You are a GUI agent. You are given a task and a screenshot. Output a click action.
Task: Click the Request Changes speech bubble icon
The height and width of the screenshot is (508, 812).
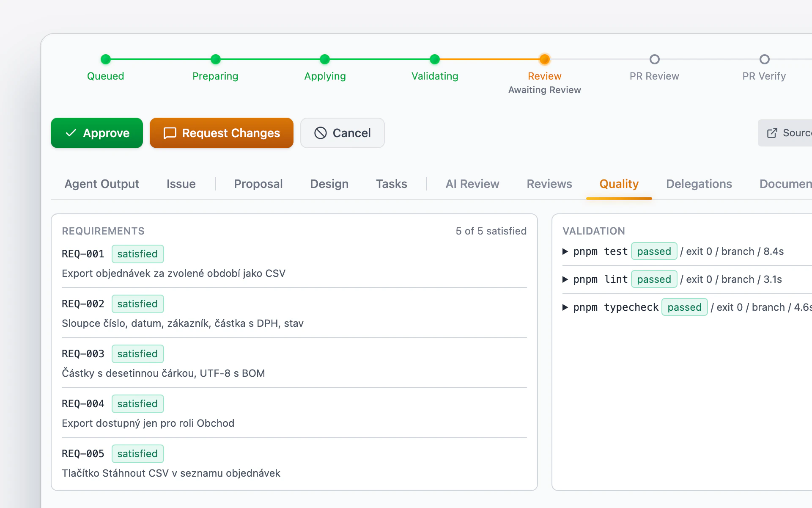point(170,133)
